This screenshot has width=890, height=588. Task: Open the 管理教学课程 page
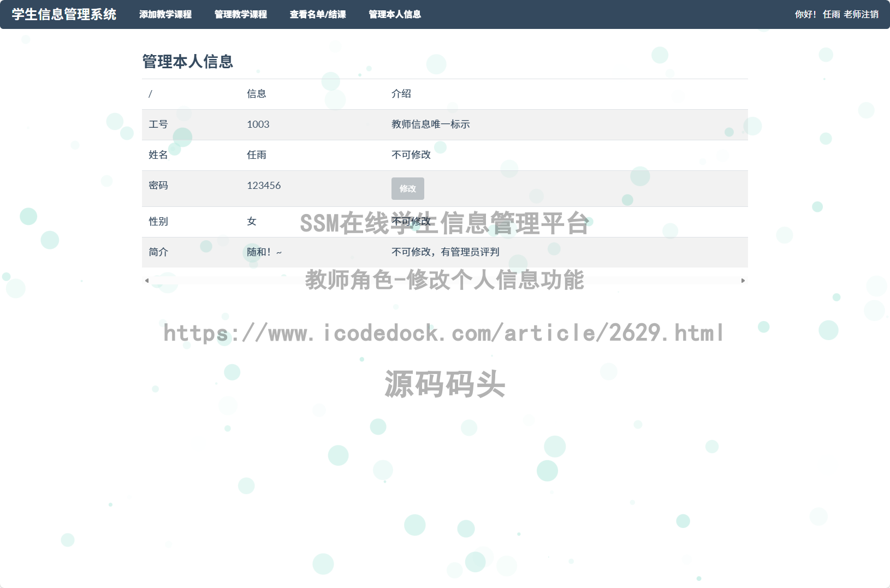pyautogui.click(x=241, y=15)
